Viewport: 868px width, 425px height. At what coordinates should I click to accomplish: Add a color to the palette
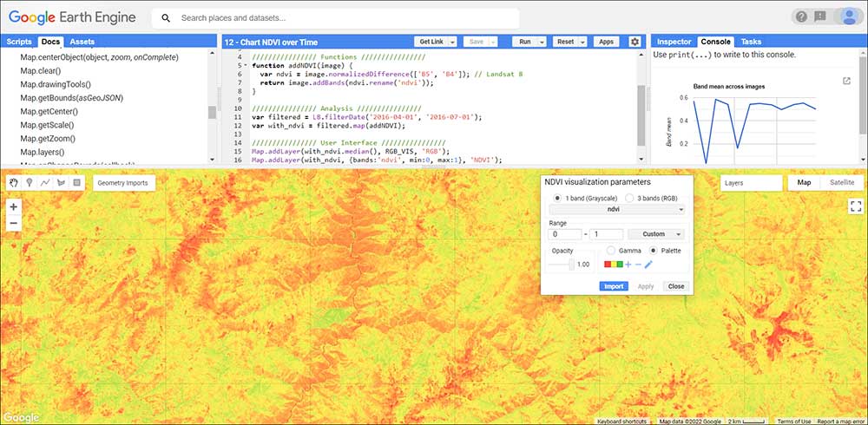(628, 265)
